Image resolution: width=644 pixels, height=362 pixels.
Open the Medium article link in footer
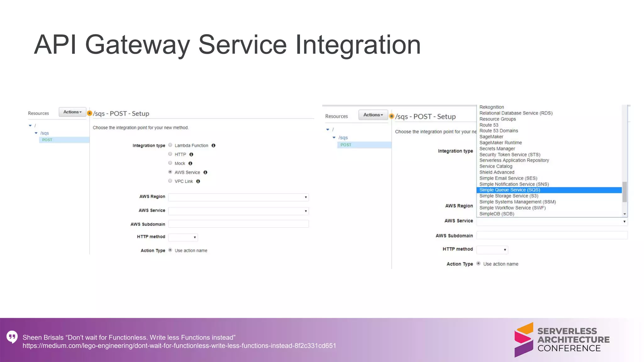tap(179, 346)
